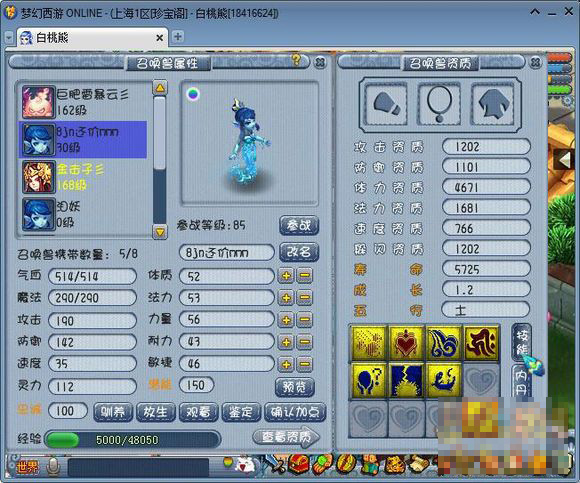Open the tab list dropdown left of 白桃熊
Viewport: 580px width, 483px height.
9,38
